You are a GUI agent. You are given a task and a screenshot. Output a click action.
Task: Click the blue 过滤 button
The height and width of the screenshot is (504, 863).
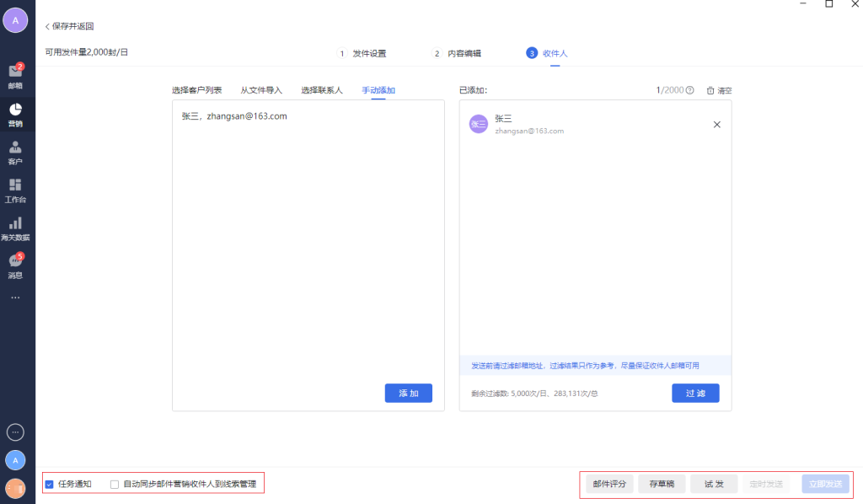695,394
